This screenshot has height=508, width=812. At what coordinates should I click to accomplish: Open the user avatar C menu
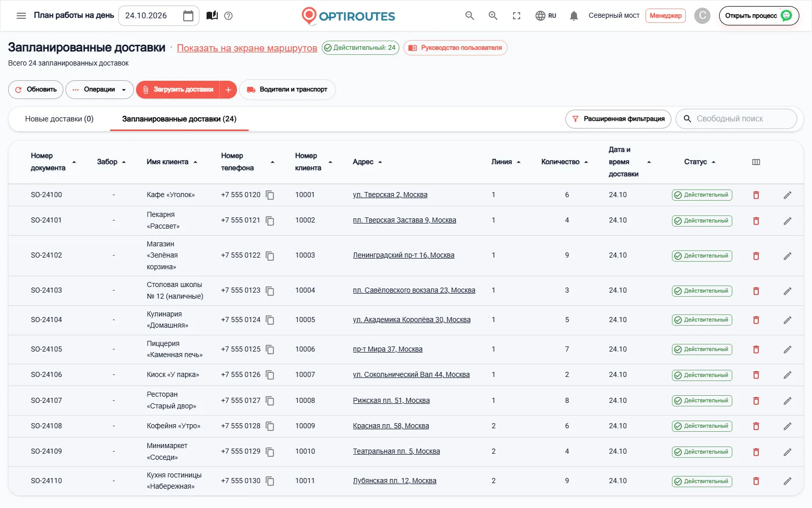[x=702, y=16]
